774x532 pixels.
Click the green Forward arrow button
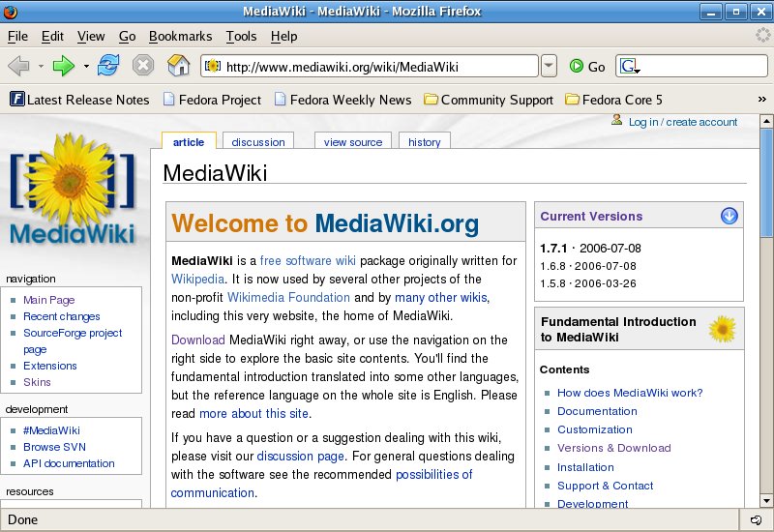[x=63, y=66]
